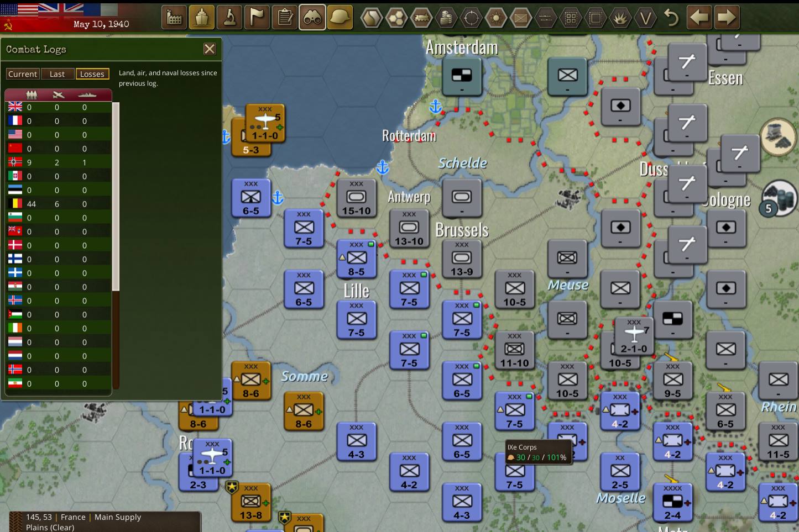Click the dashed square hexagon button
The width and height of the screenshot is (799, 532).
[596, 18]
